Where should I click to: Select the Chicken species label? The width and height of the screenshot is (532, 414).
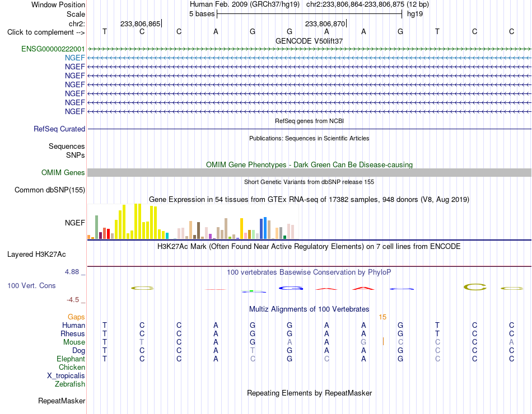(72, 367)
